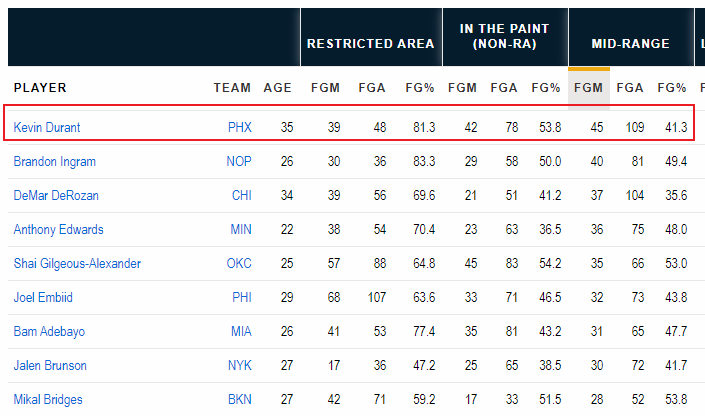Open Mikal Bridges' player page
705x416 pixels.
(48, 399)
